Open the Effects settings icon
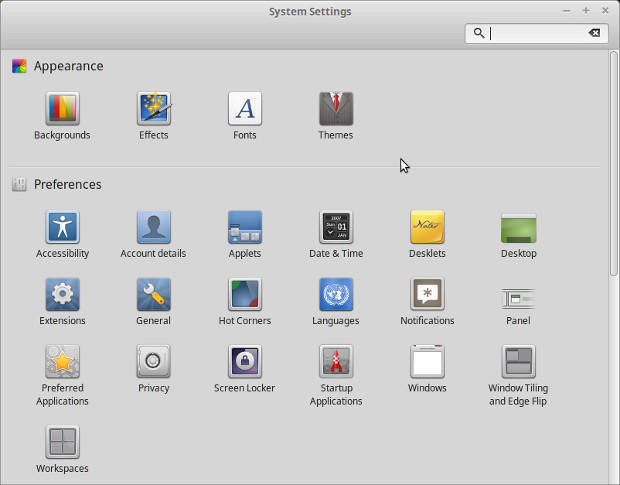The height and width of the screenshot is (485, 620). 154,109
